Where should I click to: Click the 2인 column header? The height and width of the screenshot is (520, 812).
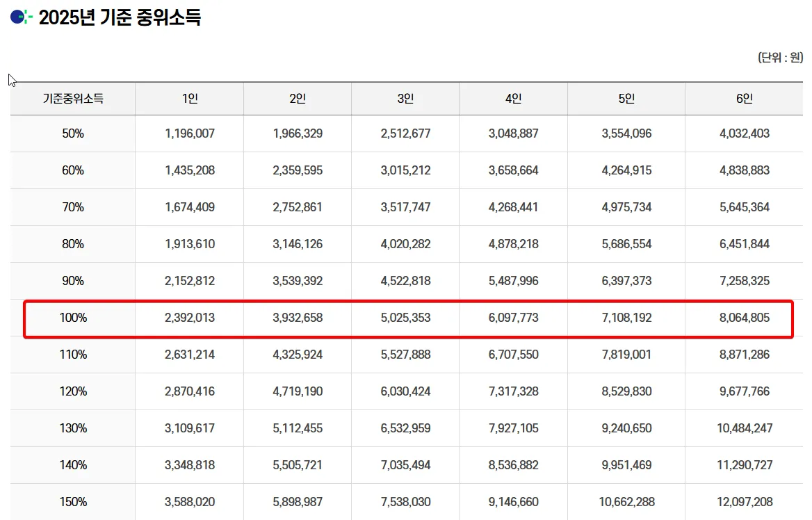click(x=298, y=98)
